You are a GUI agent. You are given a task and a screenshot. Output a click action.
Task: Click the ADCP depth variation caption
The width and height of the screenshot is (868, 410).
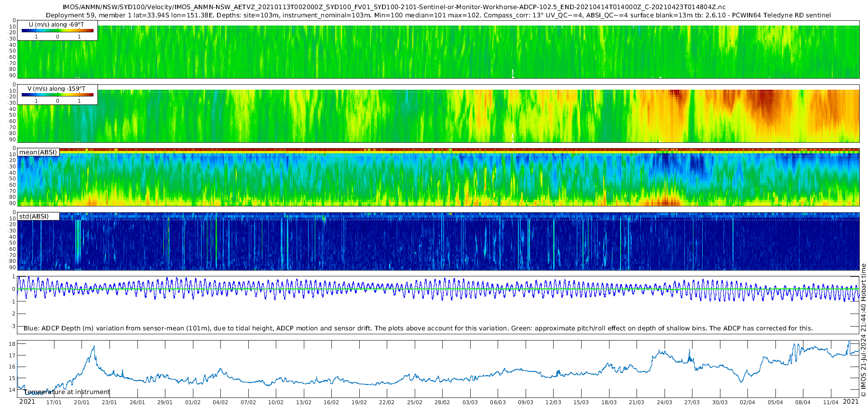pyautogui.click(x=418, y=328)
